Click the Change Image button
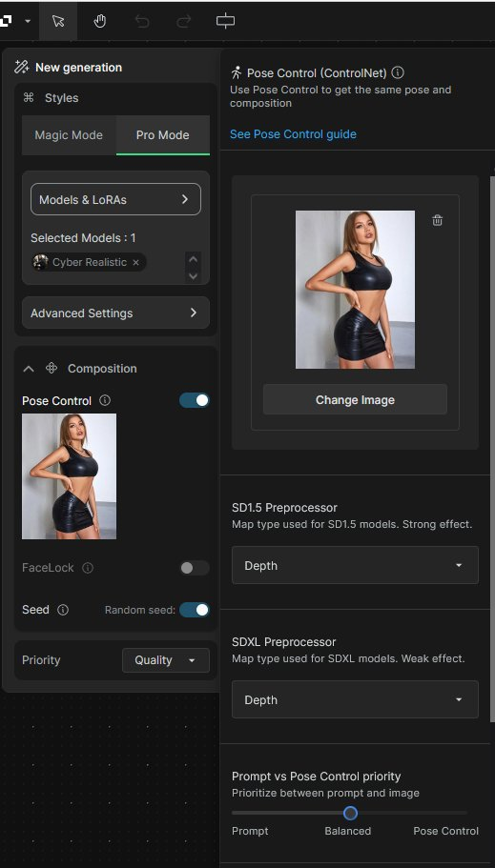Screen dimensions: 495x868 [355, 399]
